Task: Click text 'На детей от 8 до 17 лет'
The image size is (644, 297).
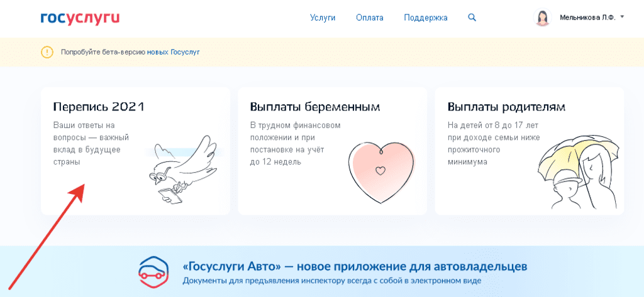Action: 493,125
